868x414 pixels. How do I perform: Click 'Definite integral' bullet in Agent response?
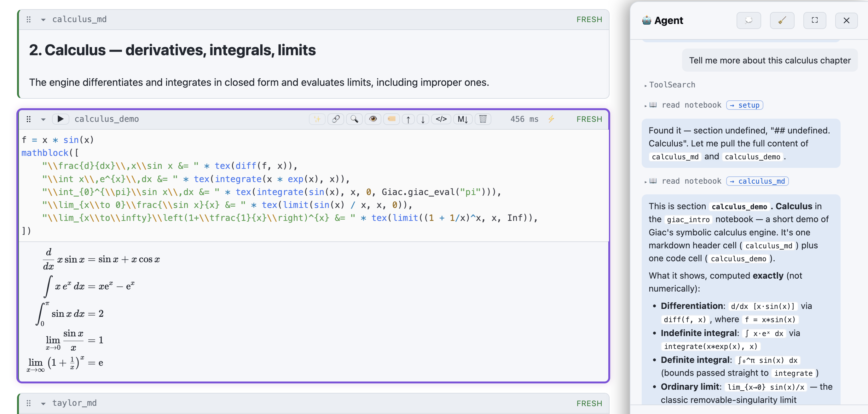[x=696, y=360]
